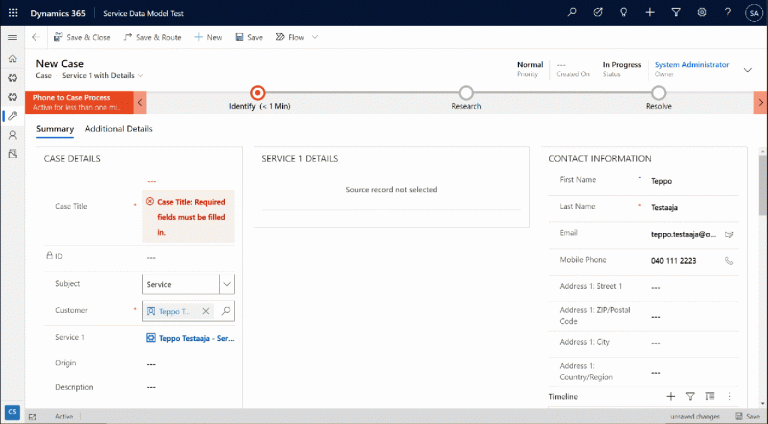Switch to the Summary tab
This screenshot has height=424, width=768.
coord(55,129)
